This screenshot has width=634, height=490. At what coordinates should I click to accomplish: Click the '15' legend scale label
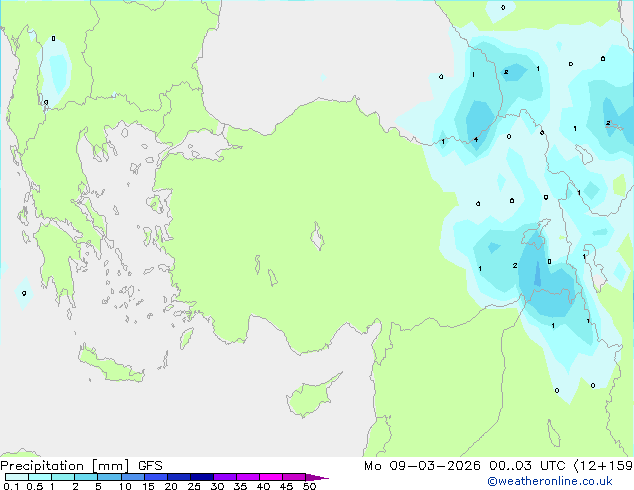[148, 486]
